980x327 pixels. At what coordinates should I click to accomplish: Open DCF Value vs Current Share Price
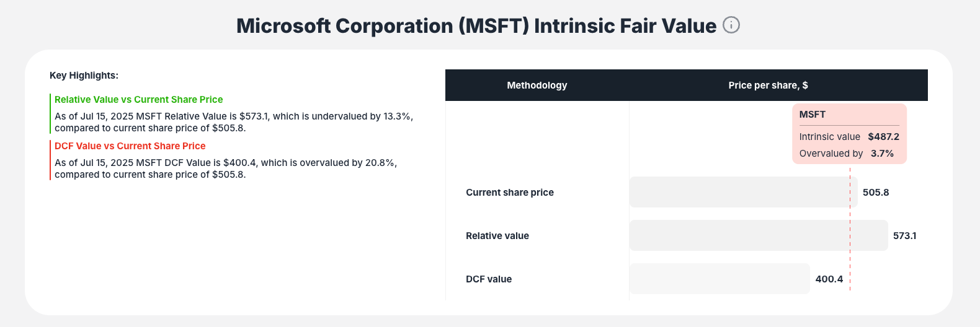point(130,146)
